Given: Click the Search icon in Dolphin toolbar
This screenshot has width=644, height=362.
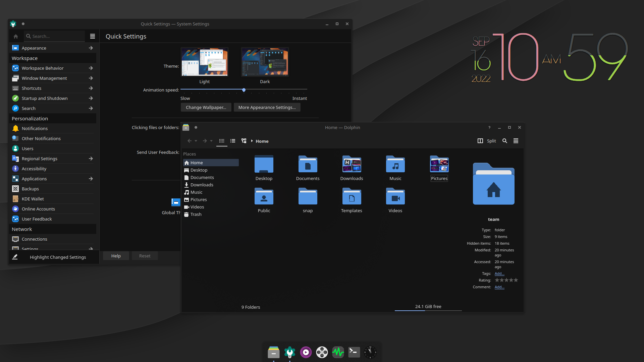Looking at the screenshot, I should [x=504, y=140].
